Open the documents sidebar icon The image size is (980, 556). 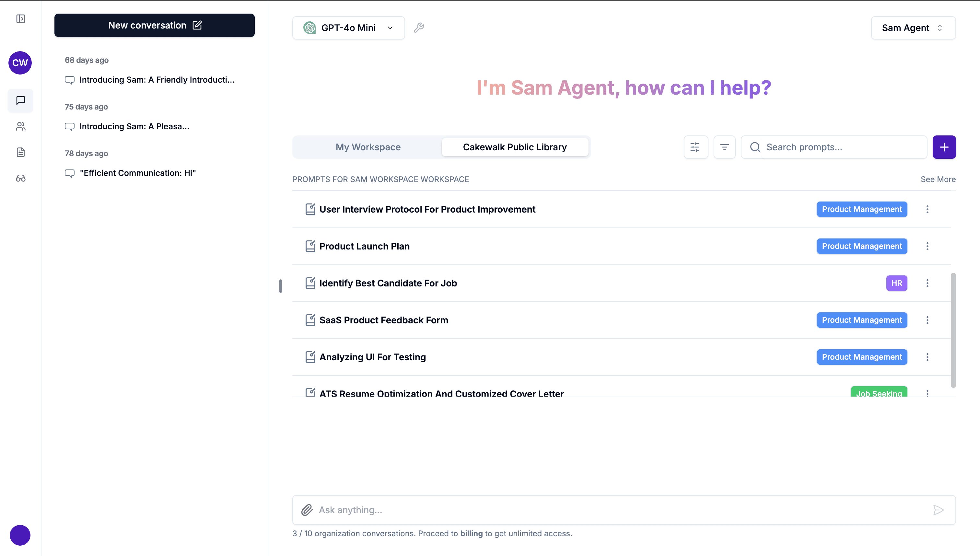point(21,152)
